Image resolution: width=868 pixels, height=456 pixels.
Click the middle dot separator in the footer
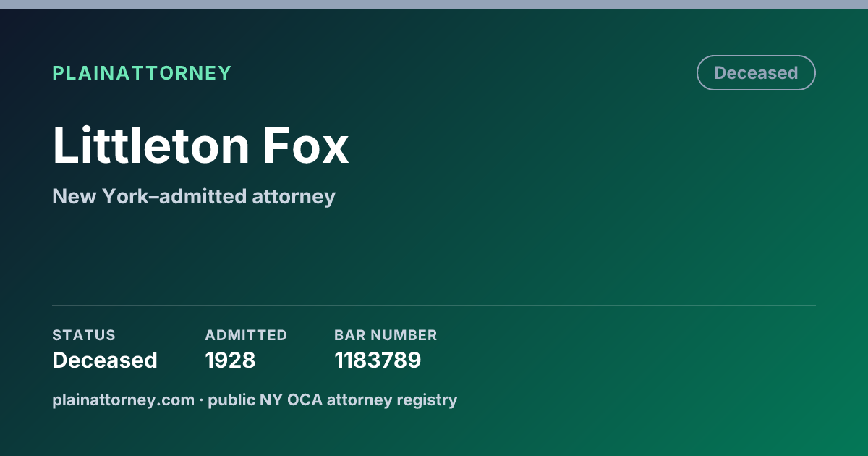click(x=201, y=400)
